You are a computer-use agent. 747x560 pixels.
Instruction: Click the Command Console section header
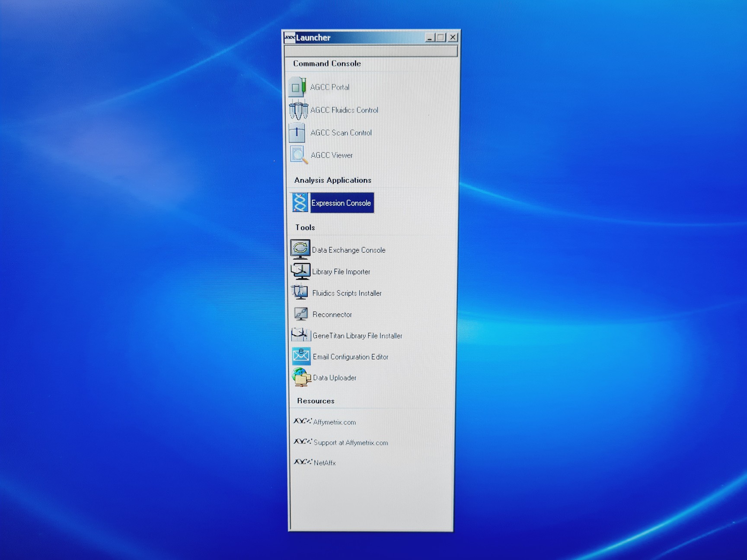(x=327, y=64)
